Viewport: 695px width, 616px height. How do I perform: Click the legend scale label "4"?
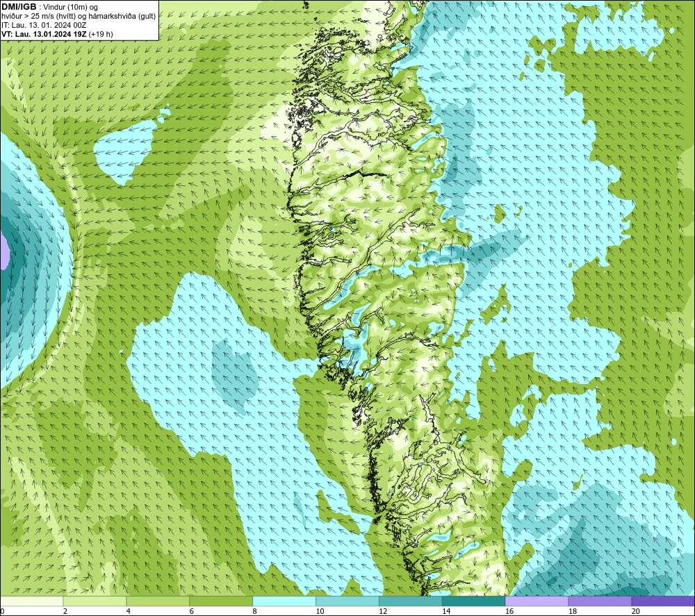(128, 612)
